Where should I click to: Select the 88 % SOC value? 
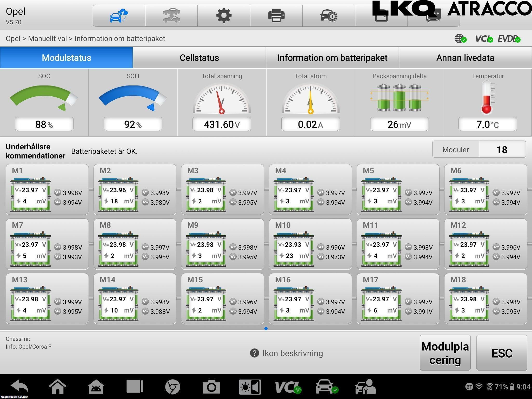(44, 124)
